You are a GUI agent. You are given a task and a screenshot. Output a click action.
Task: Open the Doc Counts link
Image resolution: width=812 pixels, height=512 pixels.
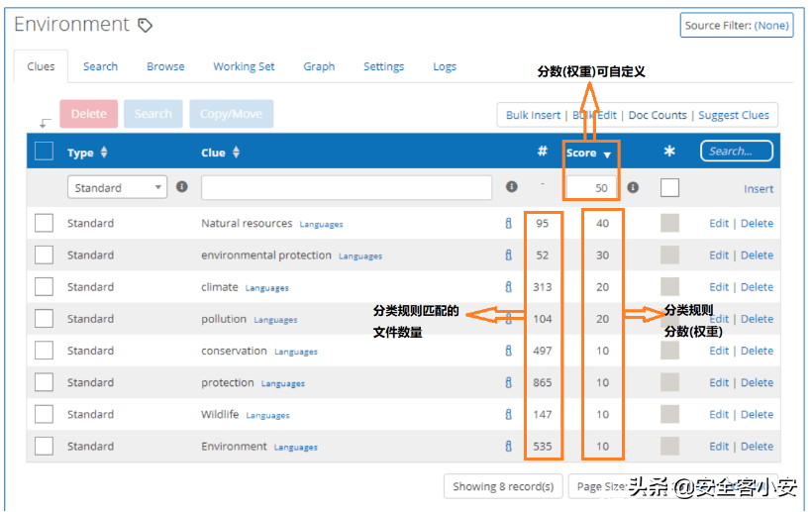[x=658, y=115]
